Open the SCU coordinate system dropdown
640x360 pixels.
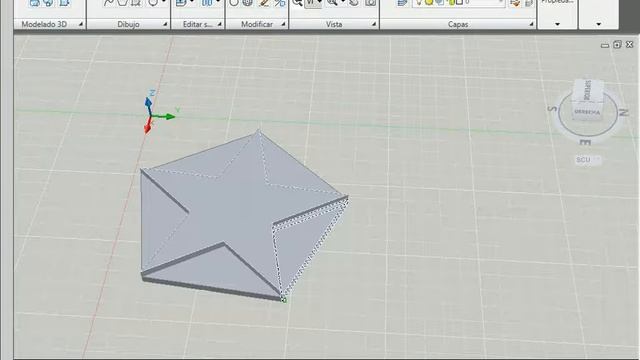(x=588, y=160)
